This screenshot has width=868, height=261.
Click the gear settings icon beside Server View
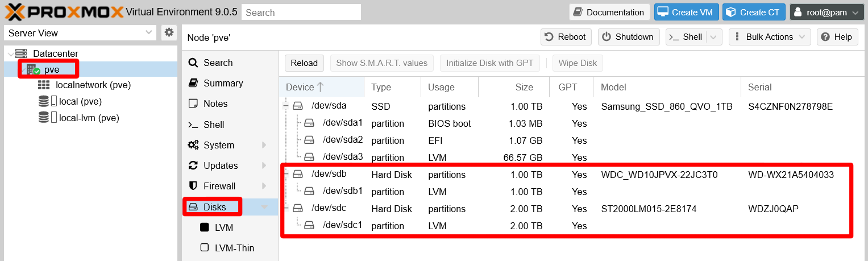169,32
